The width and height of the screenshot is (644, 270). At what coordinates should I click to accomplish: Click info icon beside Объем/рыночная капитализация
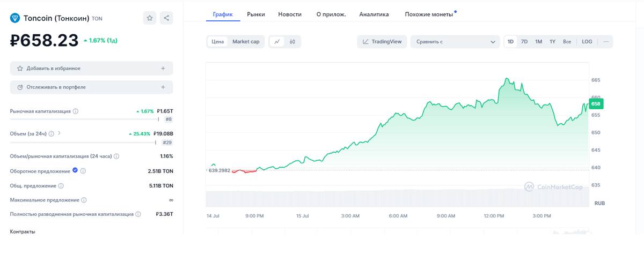pyautogui.click(x=116, y=156)
